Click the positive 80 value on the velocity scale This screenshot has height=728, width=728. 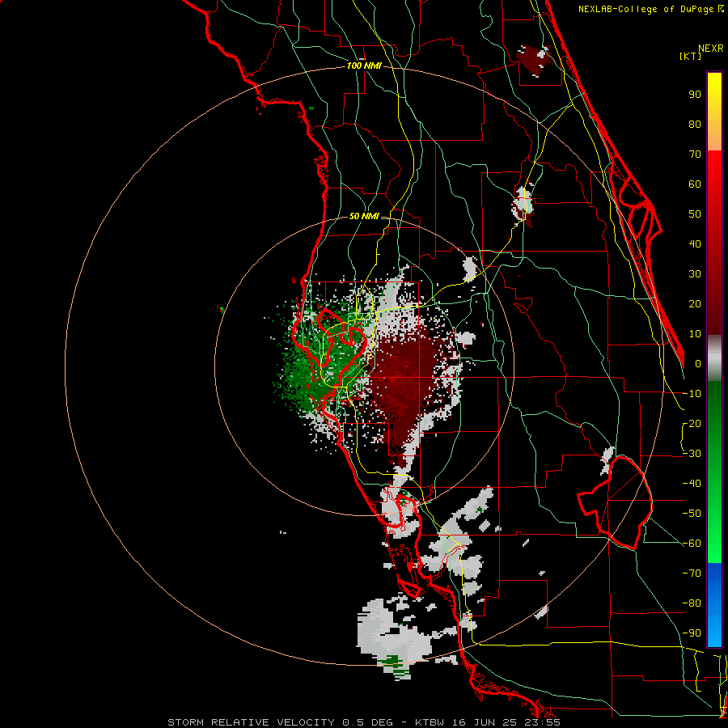[x=695, y=124]
